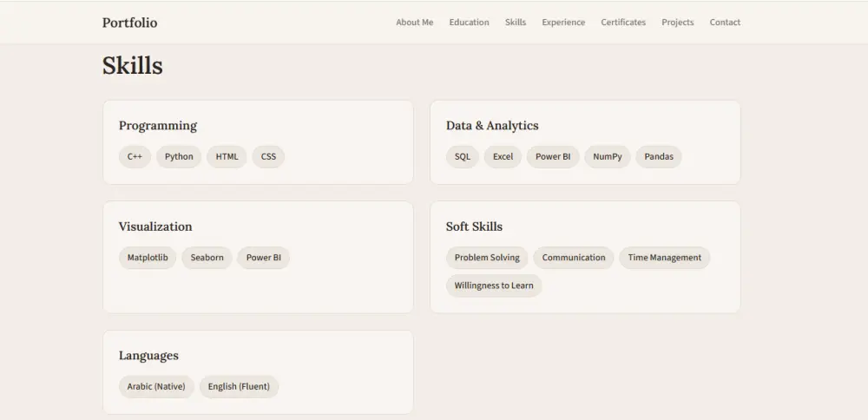Viewport: 868px width, 420px height.
Task: Click the Problem Solving soft skill tag
Action: (x=487, y=258)
